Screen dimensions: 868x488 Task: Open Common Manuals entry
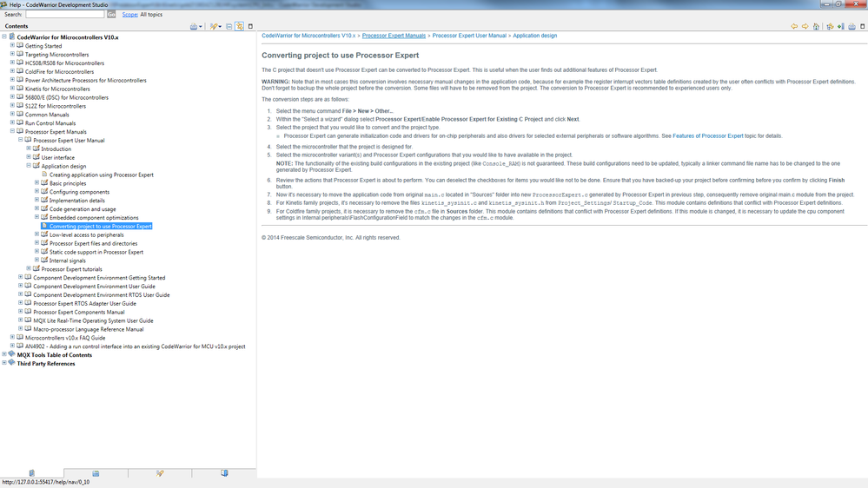point(47,115)
